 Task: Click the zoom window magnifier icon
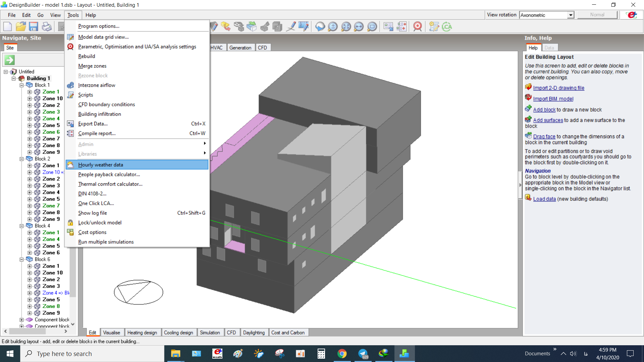372,26
